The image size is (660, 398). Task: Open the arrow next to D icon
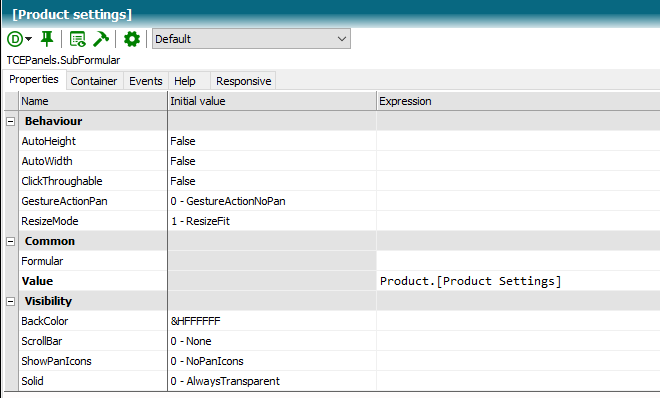tap(28, 39)
